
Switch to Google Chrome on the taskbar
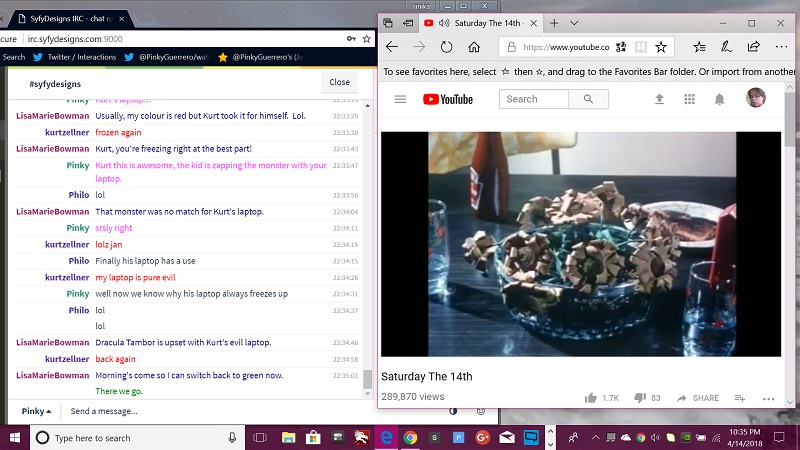(410, 438)
